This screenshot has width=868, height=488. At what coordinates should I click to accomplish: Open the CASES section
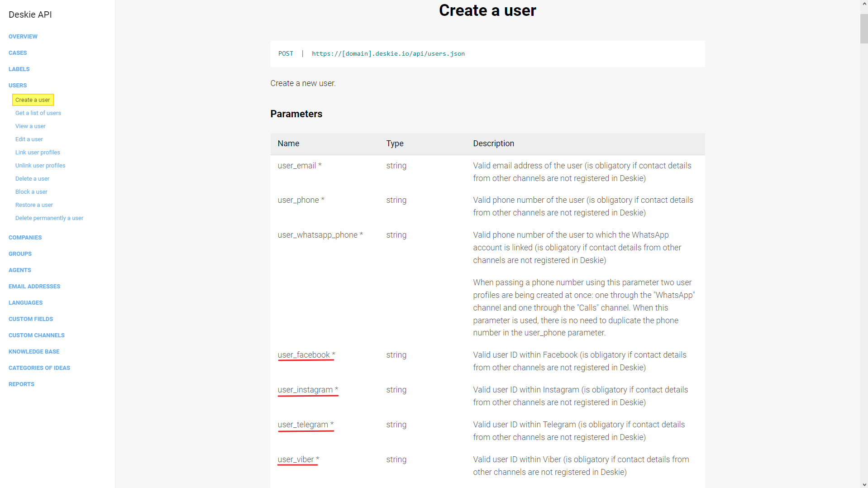click(x=18, y=53)
